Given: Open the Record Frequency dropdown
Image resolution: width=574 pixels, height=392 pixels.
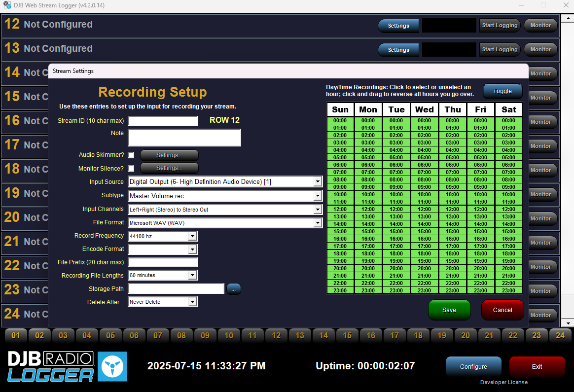Looking at the screenshot, I should pyautogui.click(x=192, y=236).
